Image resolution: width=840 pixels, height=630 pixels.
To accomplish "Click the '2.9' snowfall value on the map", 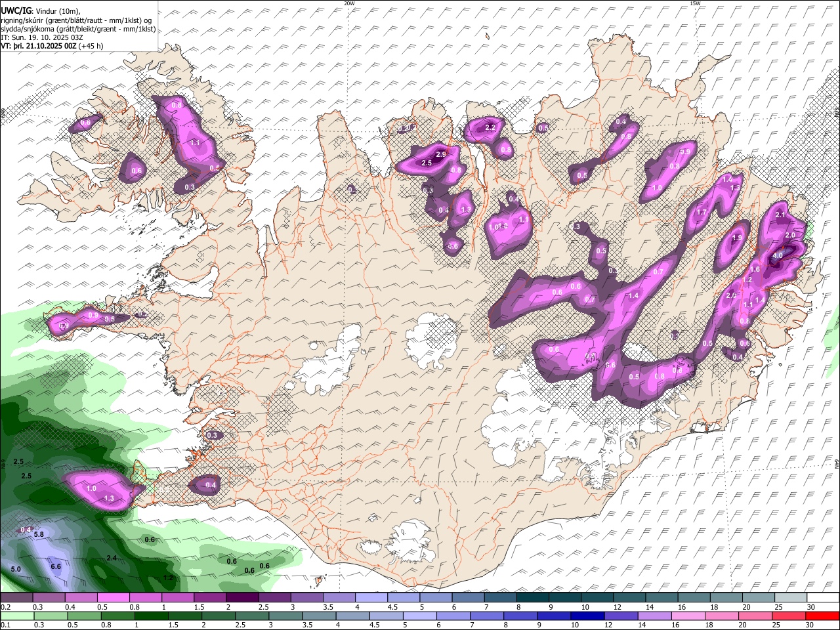I will [x=441, y=154].
